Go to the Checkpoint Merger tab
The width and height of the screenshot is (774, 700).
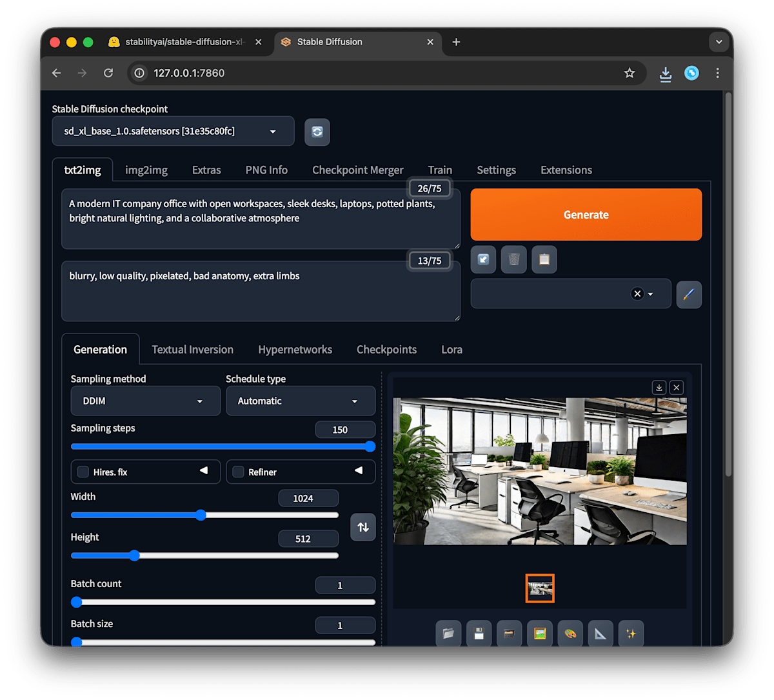[358, 170]
